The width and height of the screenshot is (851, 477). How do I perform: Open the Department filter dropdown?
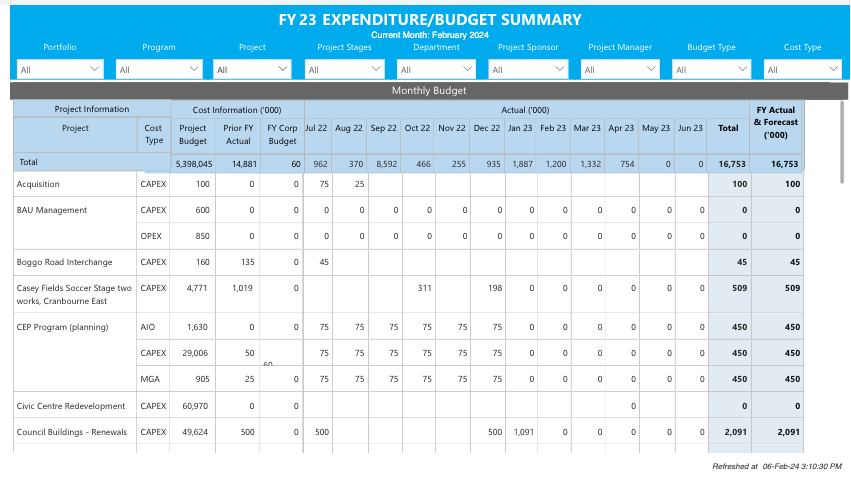(436, 69)
